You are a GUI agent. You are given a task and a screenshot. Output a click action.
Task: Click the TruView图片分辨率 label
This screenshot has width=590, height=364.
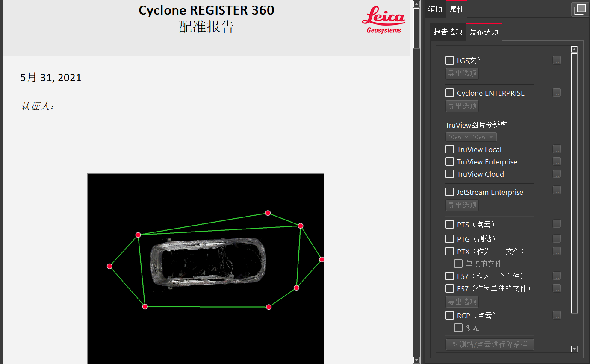pyautogui.click(x=476, y=125)
